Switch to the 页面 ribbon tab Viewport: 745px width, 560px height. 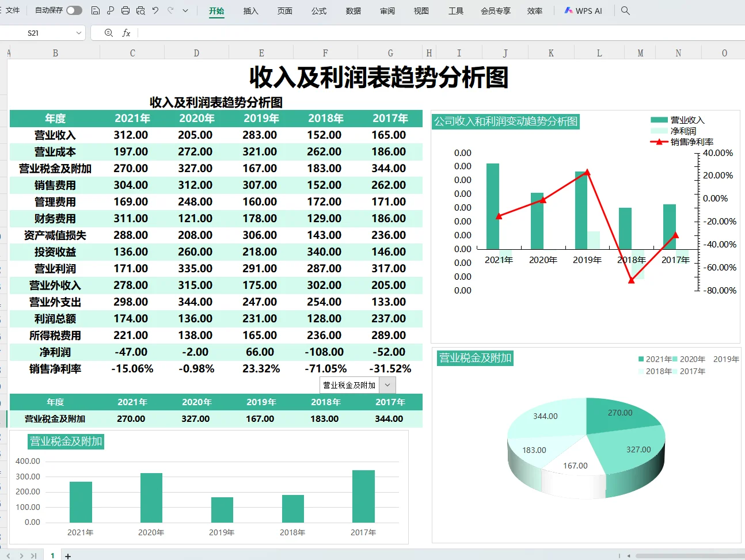coord(284,11)
